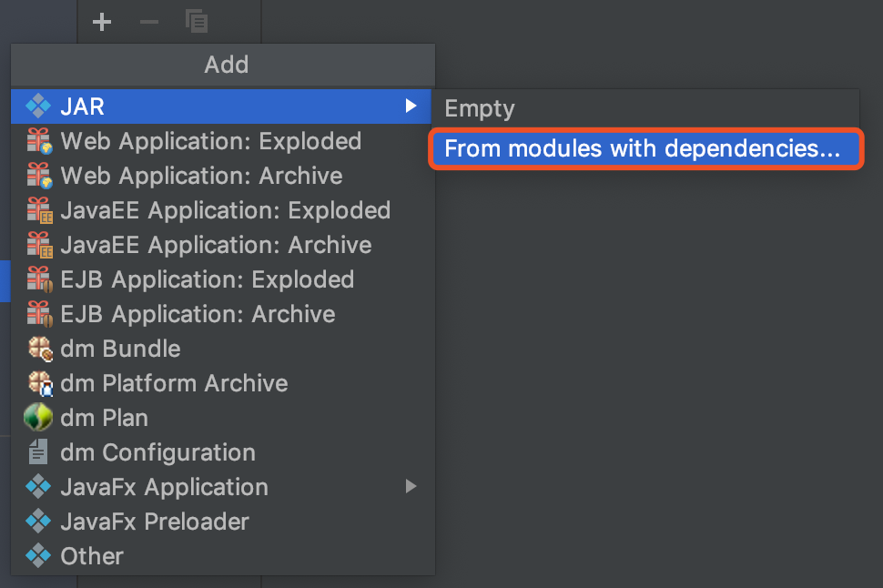Expand the JAR submenu arrow
Screen dimensions: 883x588
[411, 106]
